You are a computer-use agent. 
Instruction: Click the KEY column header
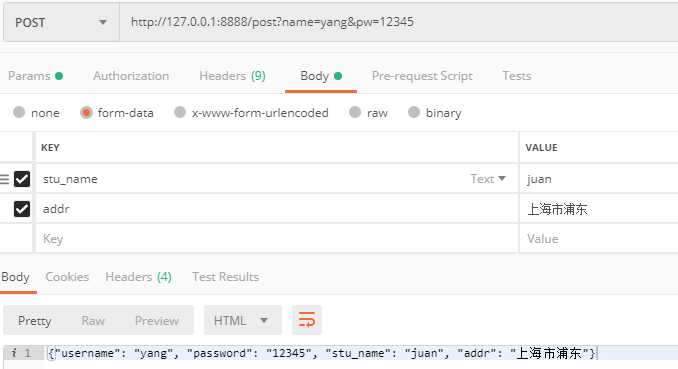pos(50,148)
